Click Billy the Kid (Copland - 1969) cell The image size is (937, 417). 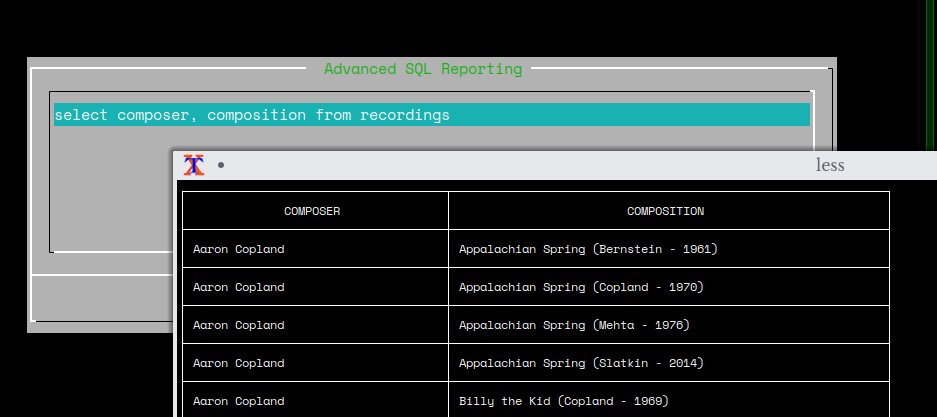click(563, 401)
